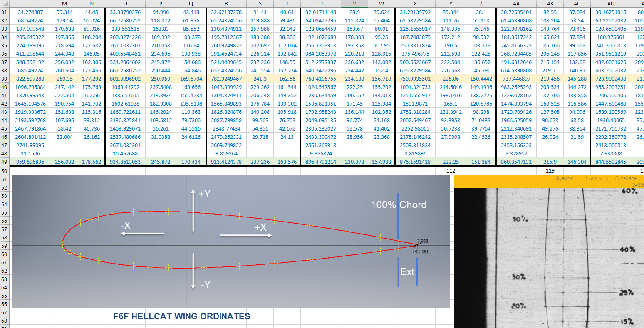Click cell containing 112 in column Y
This screenshot has width=644, height=328.
point(451,170)
